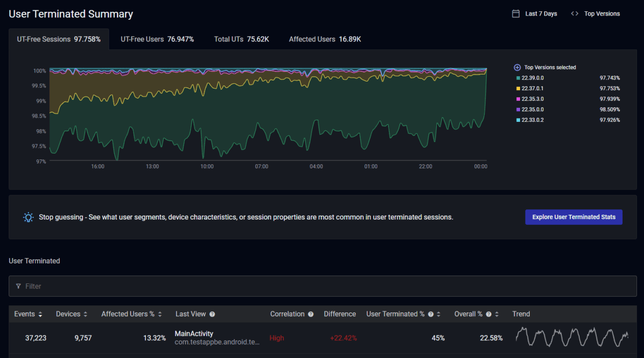Switch to the Total UTs tab

coord(241,39)
